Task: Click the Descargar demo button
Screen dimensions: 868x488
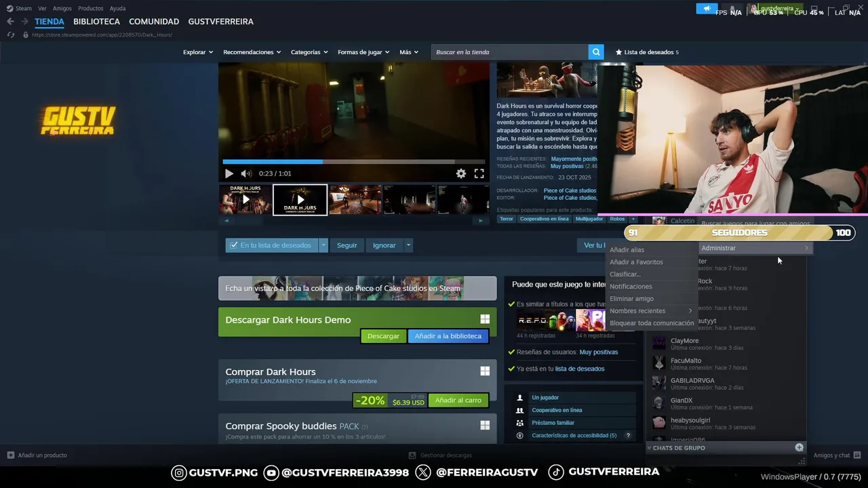Action: point(383,336)
